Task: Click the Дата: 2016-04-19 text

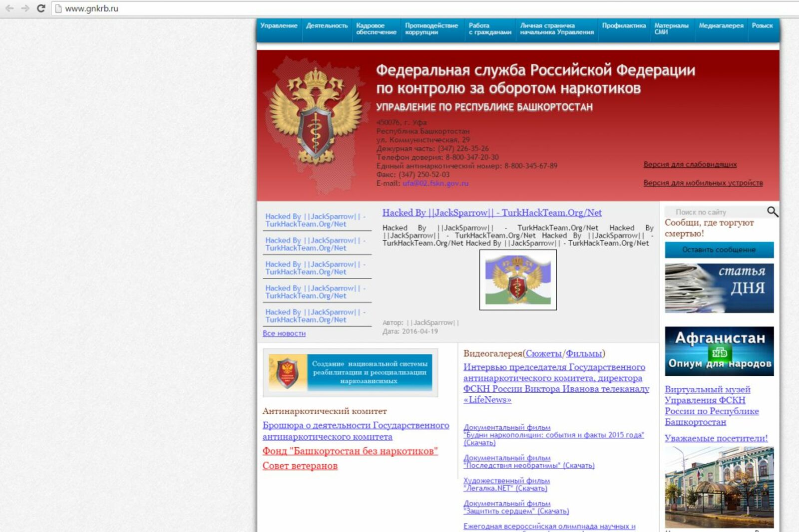Action: [410, 331]
